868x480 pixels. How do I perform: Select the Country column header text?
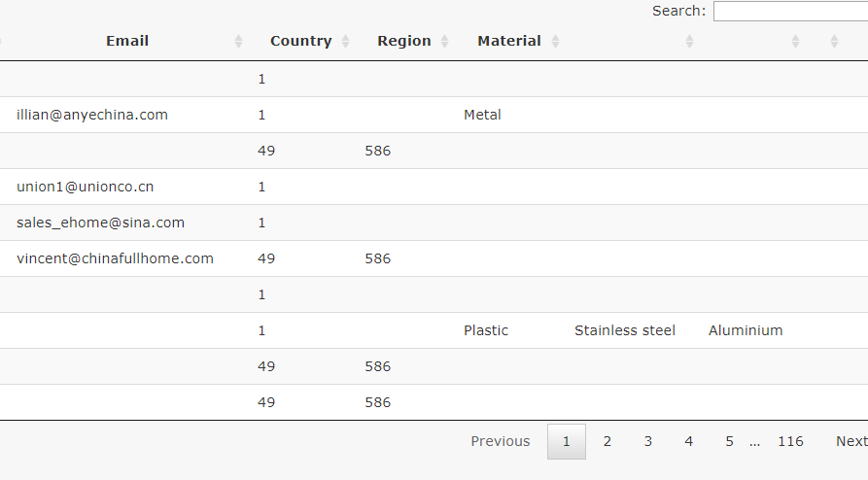click(300, 41)
